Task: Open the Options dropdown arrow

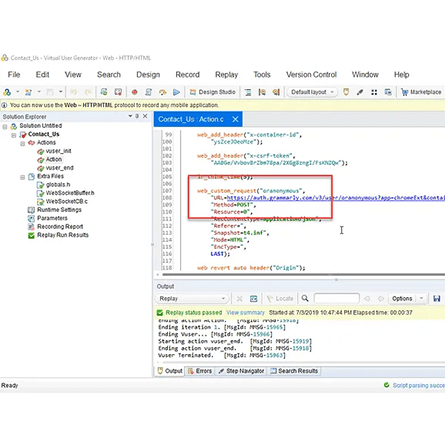Action: 421,298
